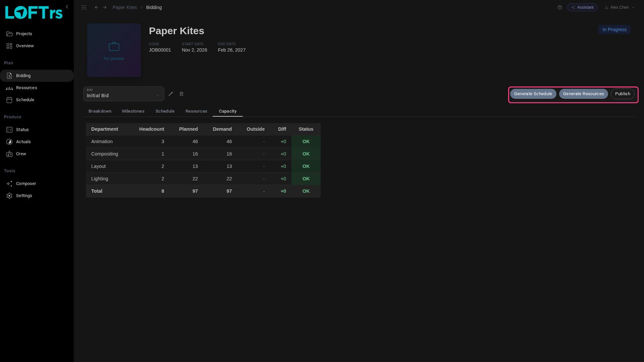The image size is (644, 362).
Task: Switch to the Breakdown tab
Action: [x=100, y=111]
